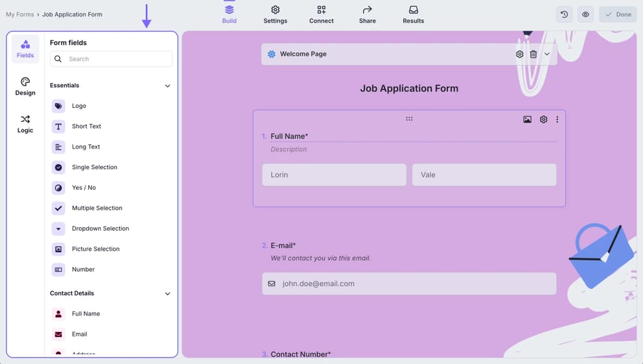Add a Picture Selection field
Viewport: 643px width, 364px height.
[95, 249]
